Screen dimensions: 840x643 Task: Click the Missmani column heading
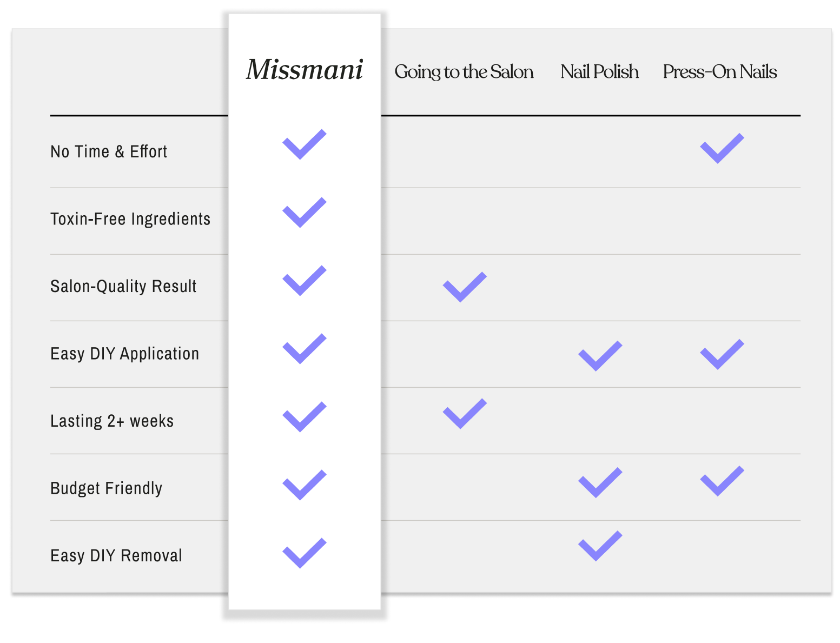(305, 70)
